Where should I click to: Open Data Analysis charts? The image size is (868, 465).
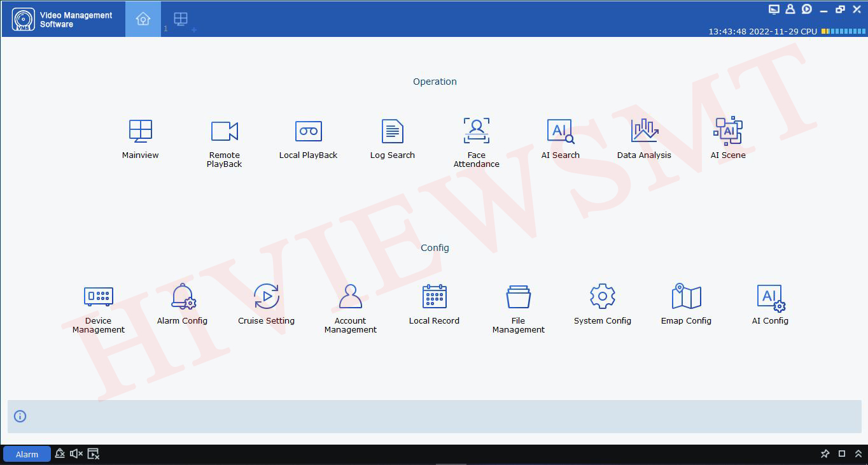644,131
